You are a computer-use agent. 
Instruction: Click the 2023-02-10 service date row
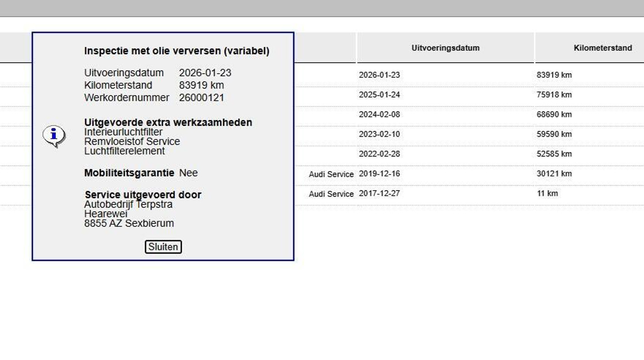click(379, 134)
